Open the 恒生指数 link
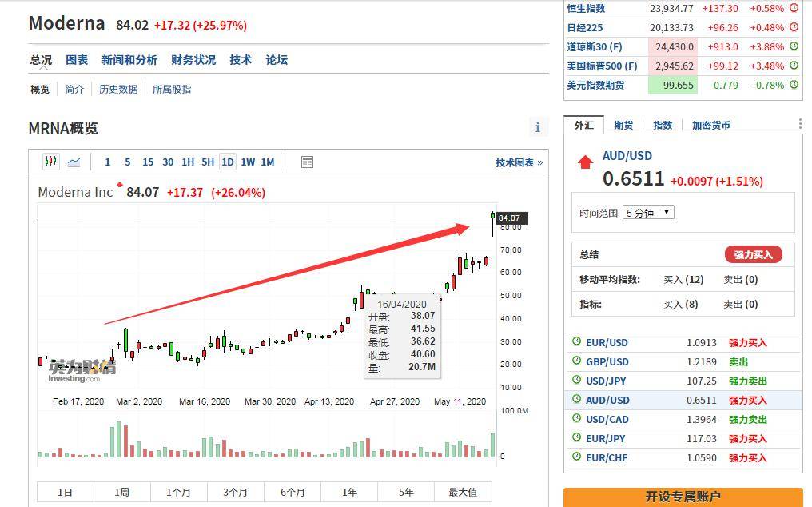 (586, 8)
